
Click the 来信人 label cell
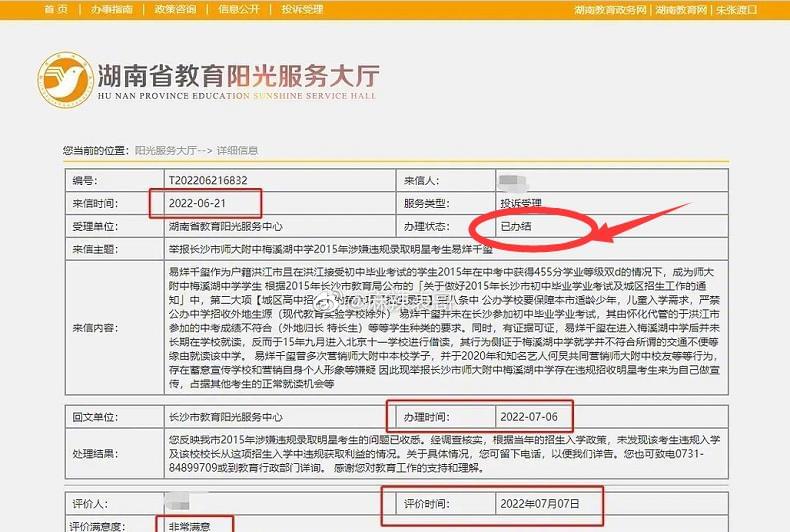pyautogui.click(x=446, y=180)
